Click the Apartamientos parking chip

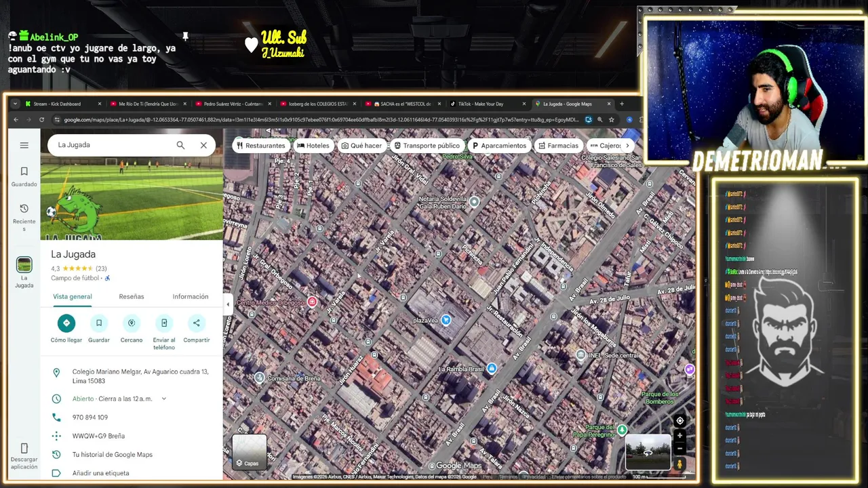point(499,146)
